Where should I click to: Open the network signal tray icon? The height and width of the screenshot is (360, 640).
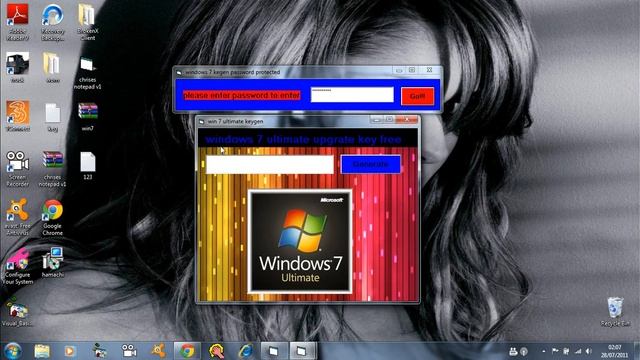click(x=578, y=351)
